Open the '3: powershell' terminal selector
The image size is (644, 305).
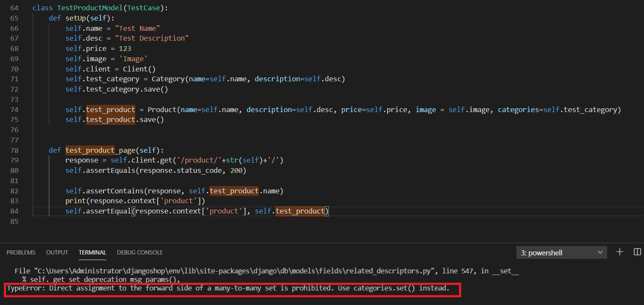(561, 253)
